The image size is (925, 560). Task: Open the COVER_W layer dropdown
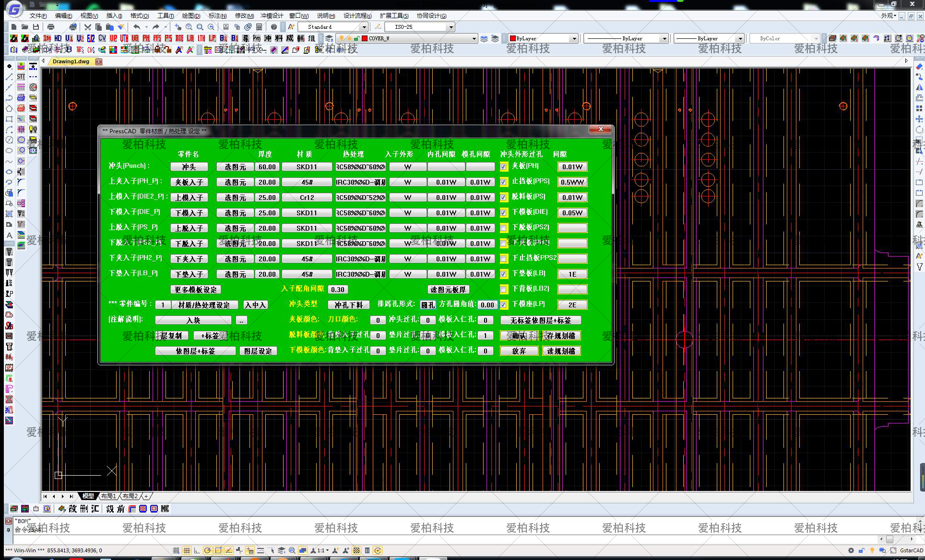pyautogui.click(x=474, y=38)
